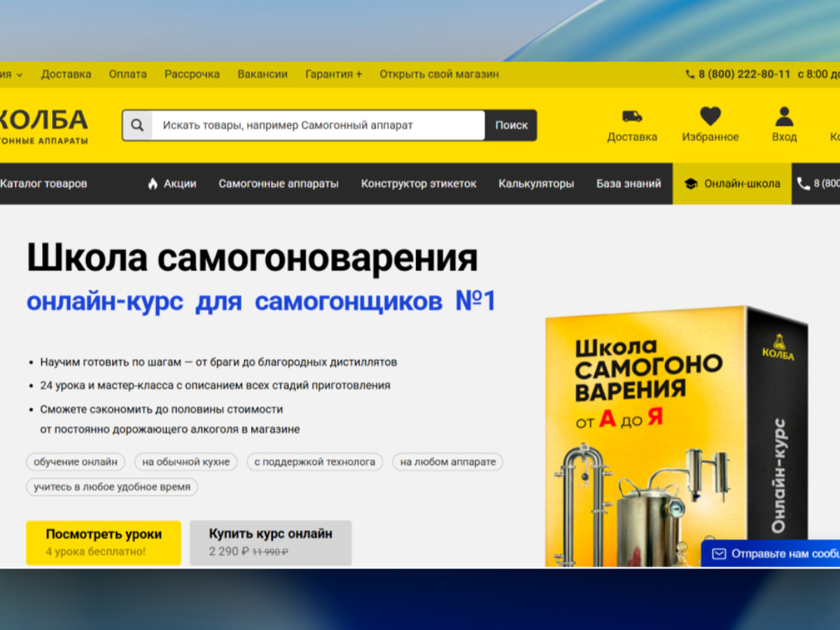
Task: Open favorites via the heart icon
Action: click(710, 115)
